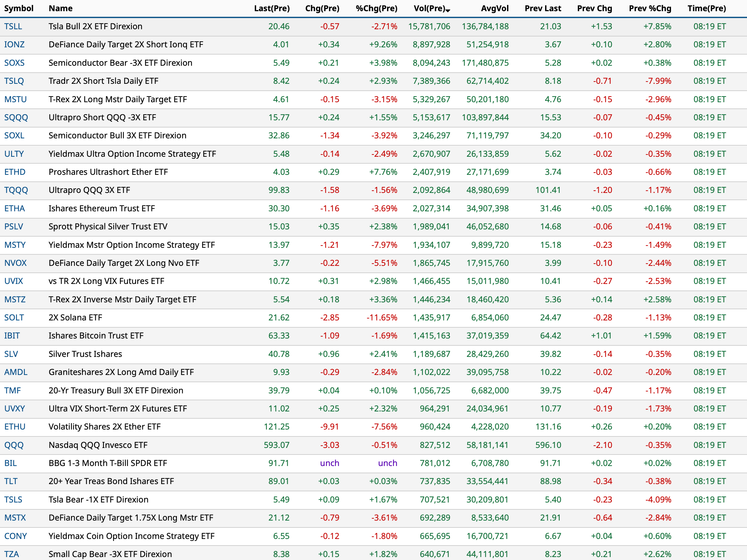Open the IBIT symbol link
The height and width of the screenshot is (560, 747).
(12, 336)
